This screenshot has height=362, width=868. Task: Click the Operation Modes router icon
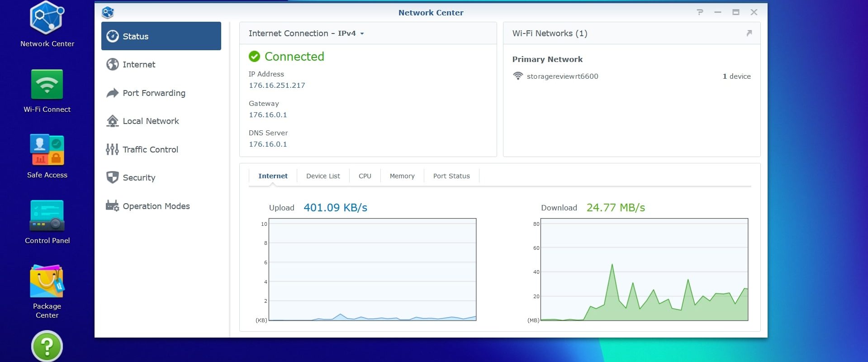(x=112, y=206)
